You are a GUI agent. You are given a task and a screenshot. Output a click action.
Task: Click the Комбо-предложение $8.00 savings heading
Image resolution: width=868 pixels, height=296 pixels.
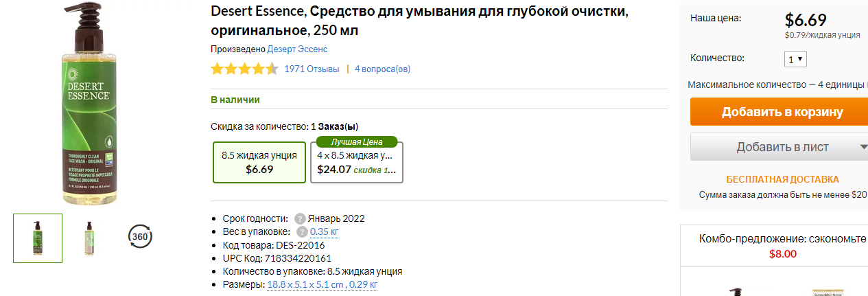tap(782, 246)
